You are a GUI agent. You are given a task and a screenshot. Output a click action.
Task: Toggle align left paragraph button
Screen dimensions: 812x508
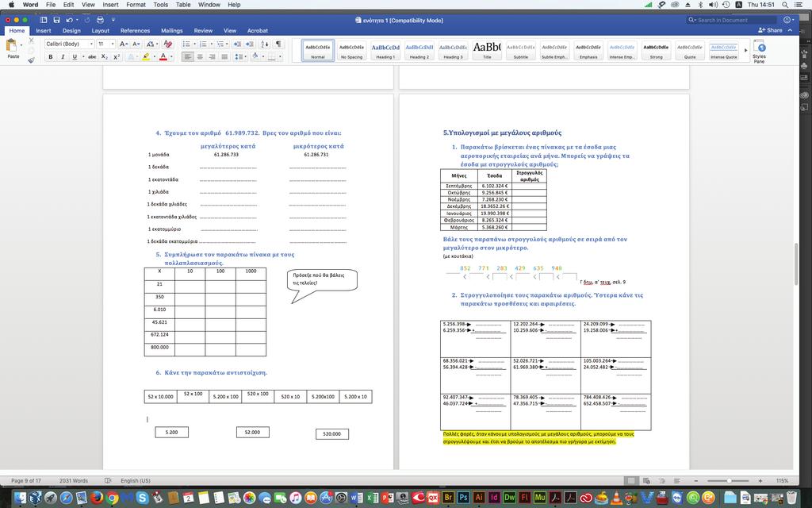(x=187, y=57)
